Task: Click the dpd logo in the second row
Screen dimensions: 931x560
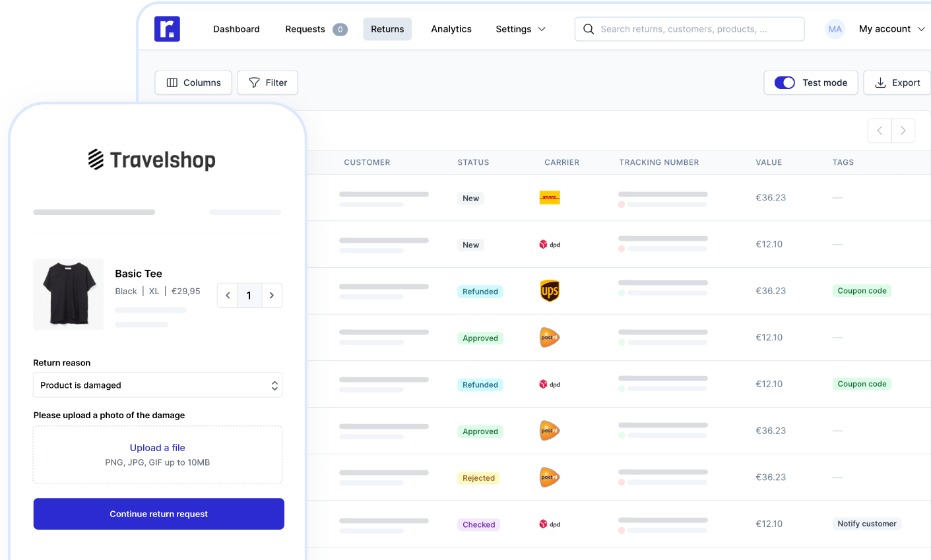Action: pyautogui.click(x=550, y=244)
